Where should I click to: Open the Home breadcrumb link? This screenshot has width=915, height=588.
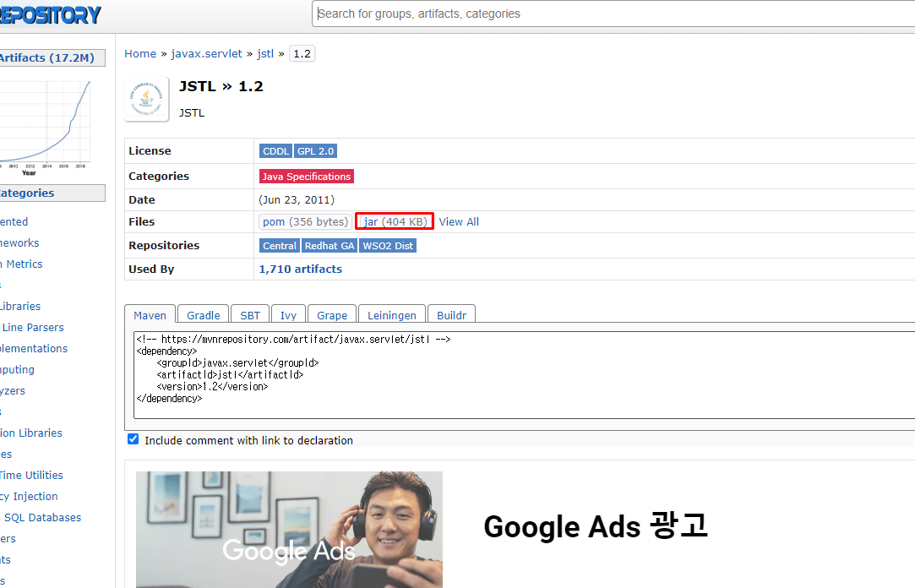[x=140, y=54]
